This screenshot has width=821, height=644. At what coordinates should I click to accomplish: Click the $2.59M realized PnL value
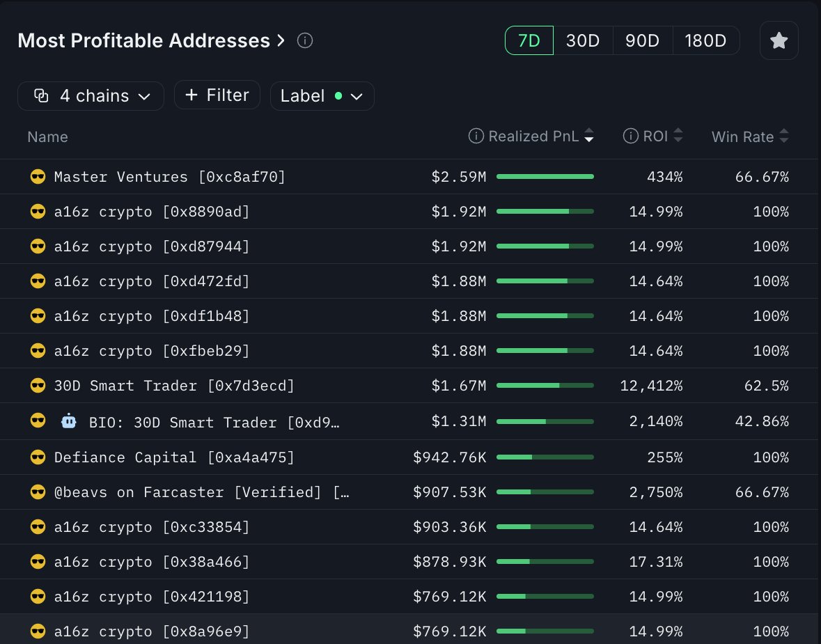[x=459, y=177]
